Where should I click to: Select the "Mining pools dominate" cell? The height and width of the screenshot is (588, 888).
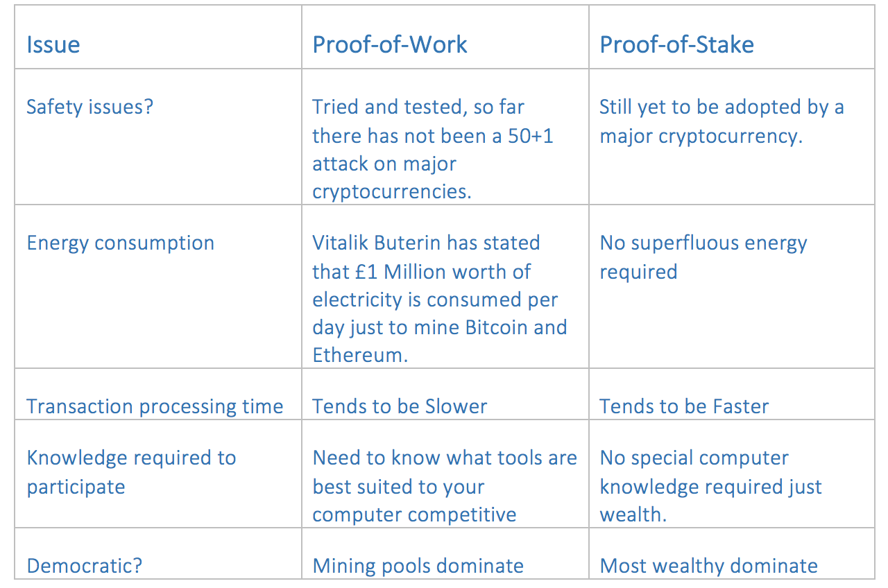tap(418, 566)
